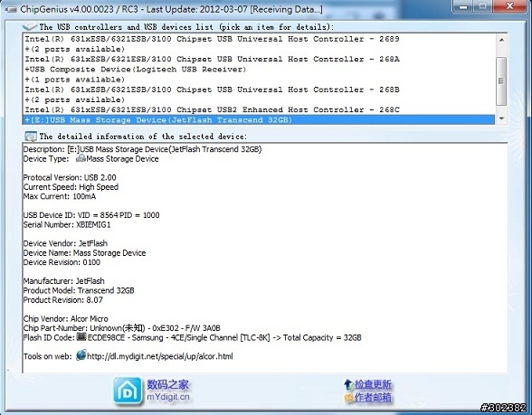The width and height of the screenshot is (532, 415).
Task: Click the author mailbox envelope icon
Action: point(349,398)
